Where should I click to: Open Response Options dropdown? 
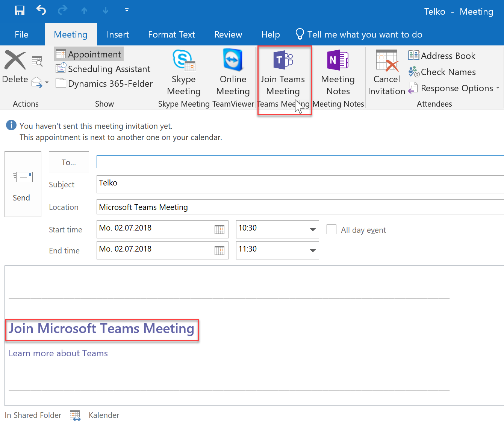click(454, 88)
